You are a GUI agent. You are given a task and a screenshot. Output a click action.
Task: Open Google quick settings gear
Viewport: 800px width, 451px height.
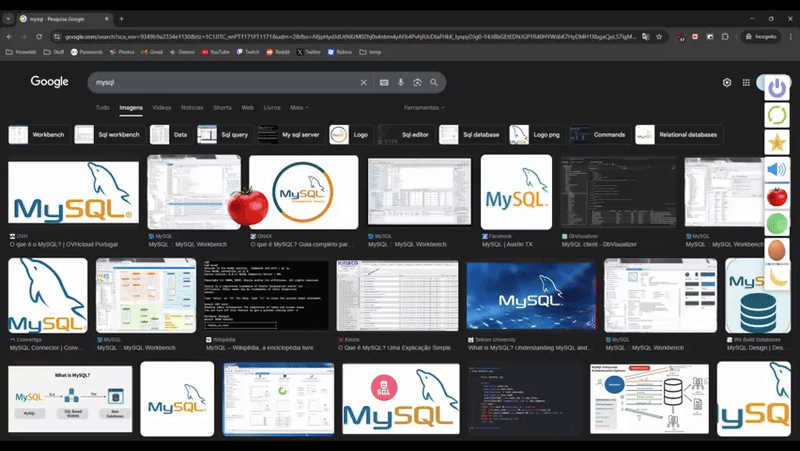click(728, 83)
